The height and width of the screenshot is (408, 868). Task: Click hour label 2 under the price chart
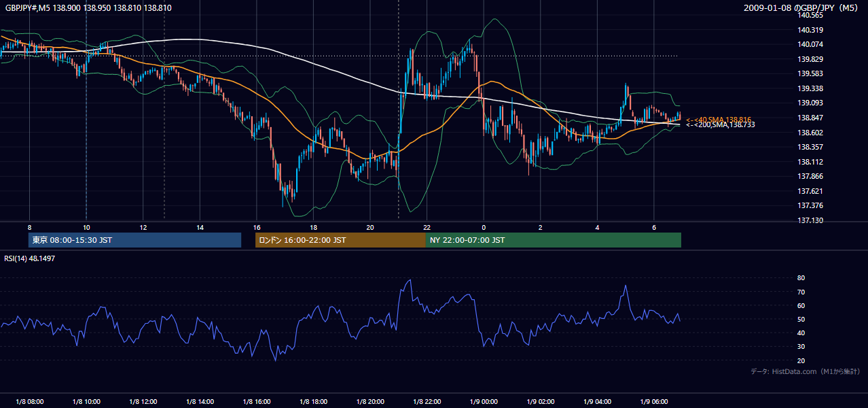click(540, 227)
